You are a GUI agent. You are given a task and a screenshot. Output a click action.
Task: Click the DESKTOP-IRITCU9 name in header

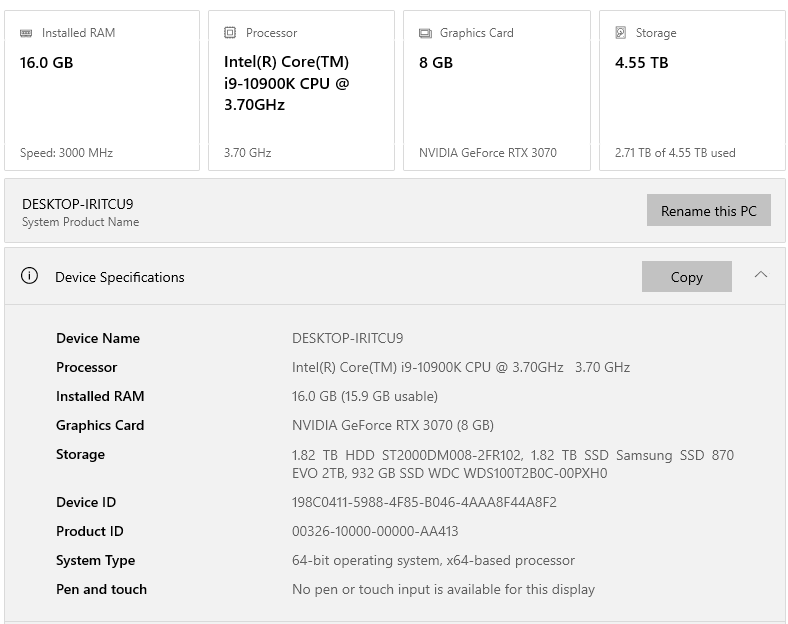[x=77, y=204]
